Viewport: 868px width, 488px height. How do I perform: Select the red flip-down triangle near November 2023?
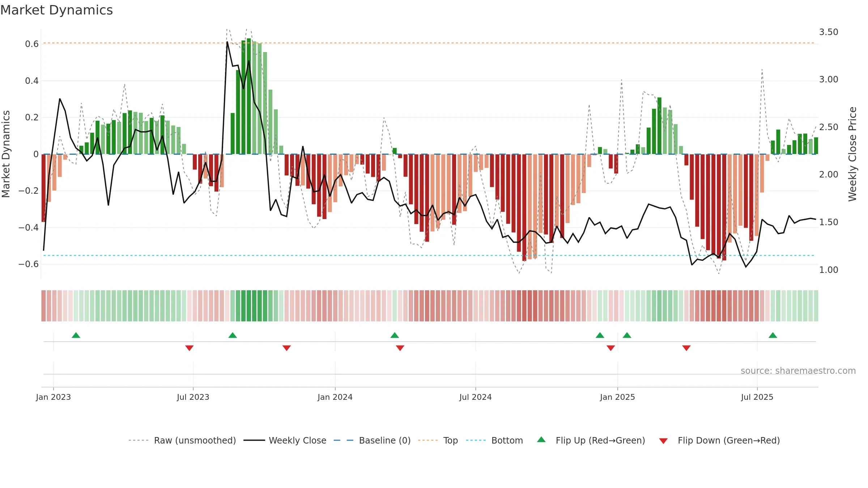tap(286, 348)
